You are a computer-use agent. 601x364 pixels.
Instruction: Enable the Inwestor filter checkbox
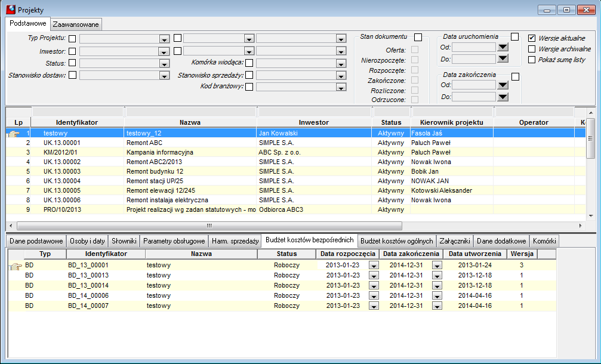[72, 51]
